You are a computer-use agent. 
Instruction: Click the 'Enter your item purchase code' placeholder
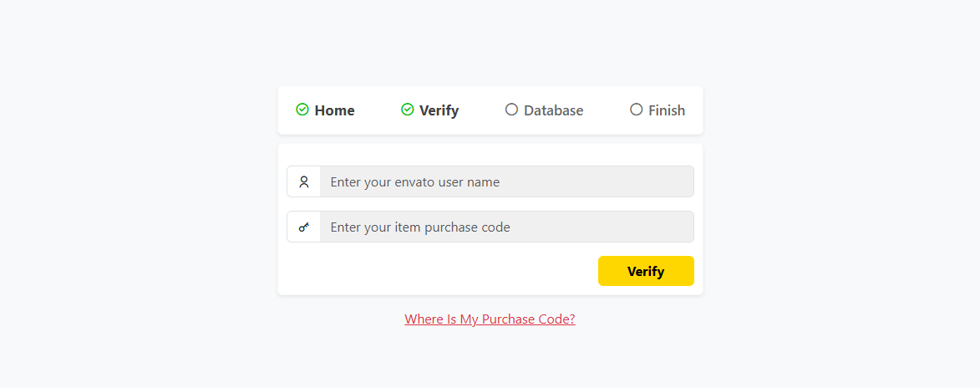click(x=420, y=227)
